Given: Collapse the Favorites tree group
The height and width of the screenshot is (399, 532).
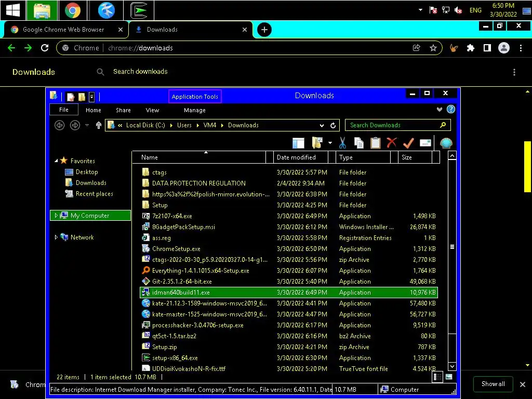Looking at the screenshot, I should pyautogui.click(x=56, y=161).
